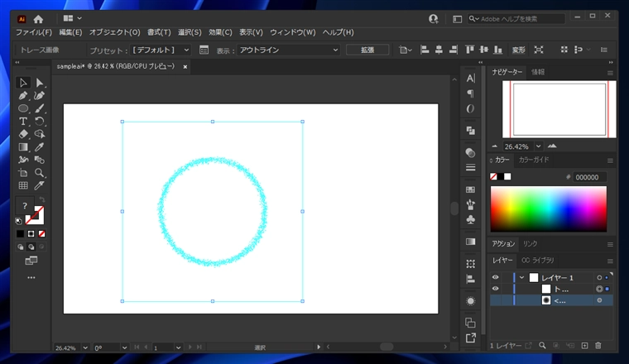Select the Shape Builder tool
629x364 pixels.
pyautogui.click(x=40, y=134)
